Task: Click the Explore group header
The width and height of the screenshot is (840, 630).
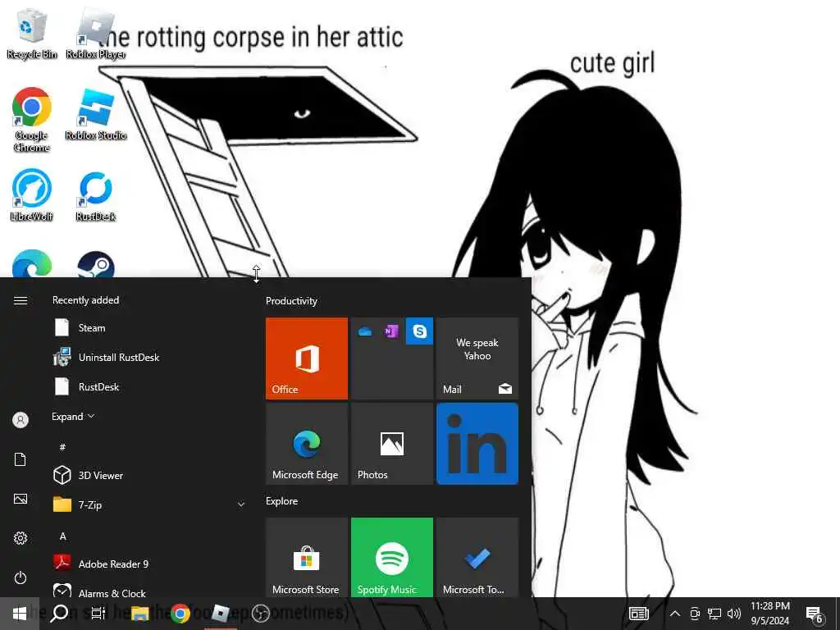Action: coord(282,501)
